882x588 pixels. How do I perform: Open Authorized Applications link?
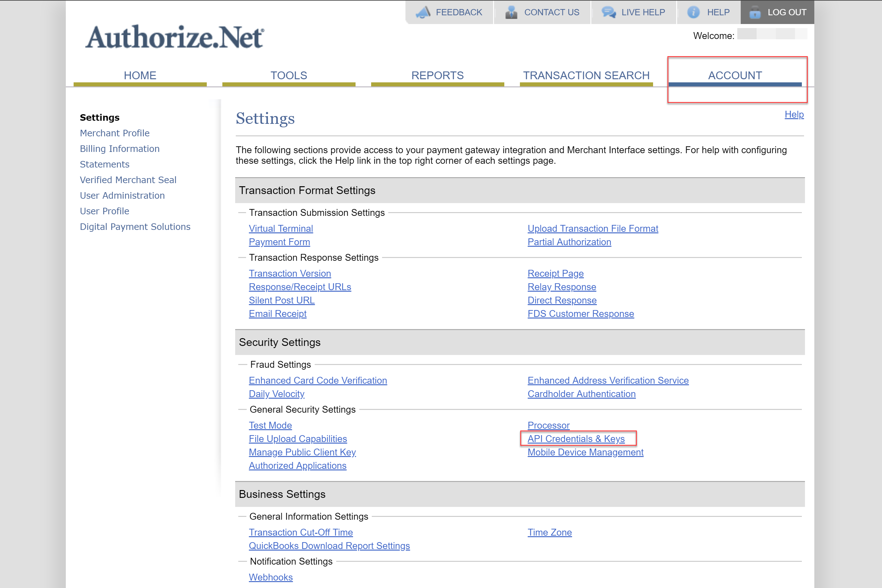point(298,466)
